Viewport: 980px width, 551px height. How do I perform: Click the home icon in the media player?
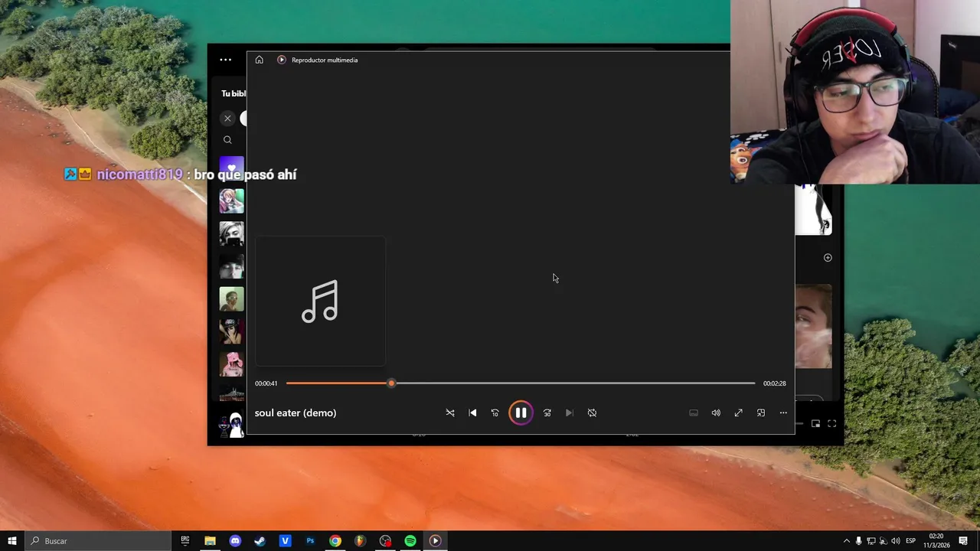tap(260, 60)
